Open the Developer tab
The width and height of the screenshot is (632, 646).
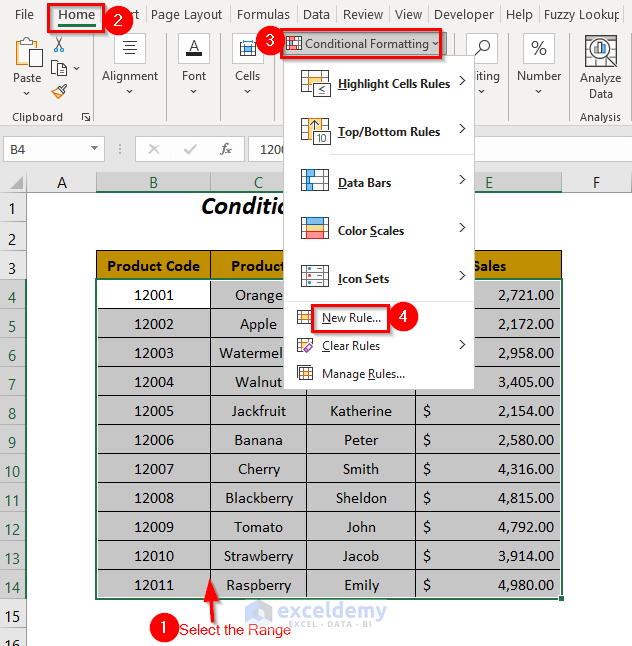click(x=463, y=15)
